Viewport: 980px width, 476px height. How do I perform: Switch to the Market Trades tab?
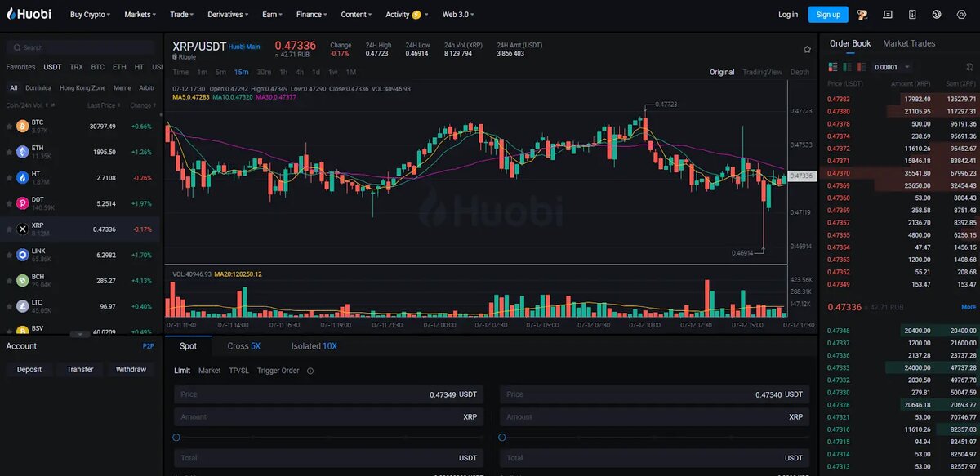(x=909, y=43)
